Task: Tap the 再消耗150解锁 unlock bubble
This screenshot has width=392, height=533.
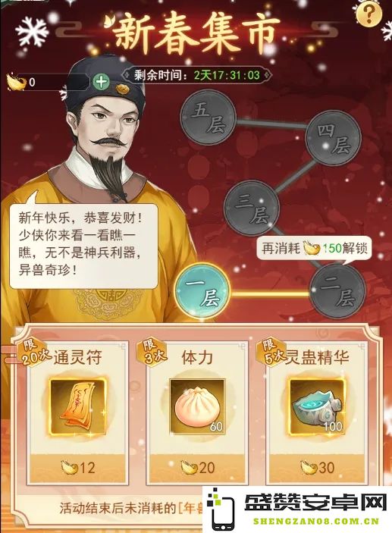Action: point(314,249)
